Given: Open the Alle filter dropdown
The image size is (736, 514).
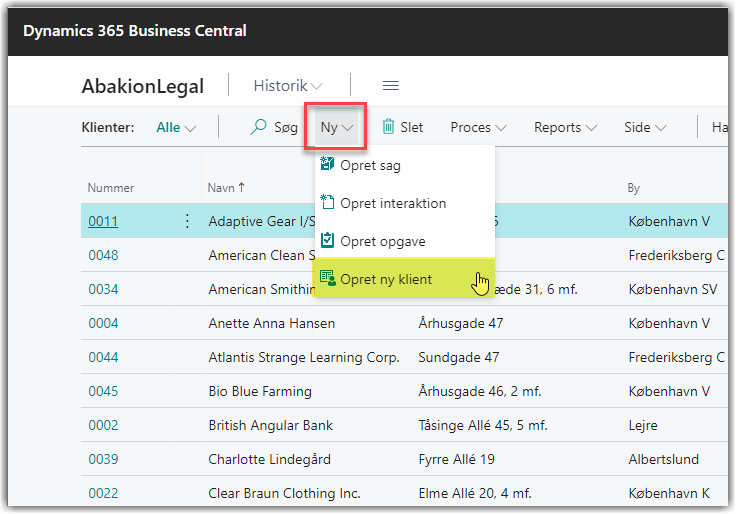Looking at the screenshot, I should (176, 127).
